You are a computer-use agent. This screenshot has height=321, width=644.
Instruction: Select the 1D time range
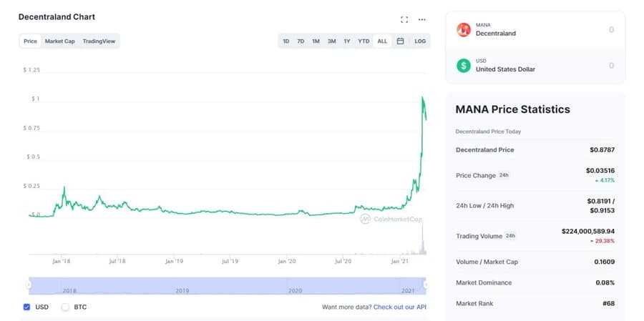click(x=286, y=41)
